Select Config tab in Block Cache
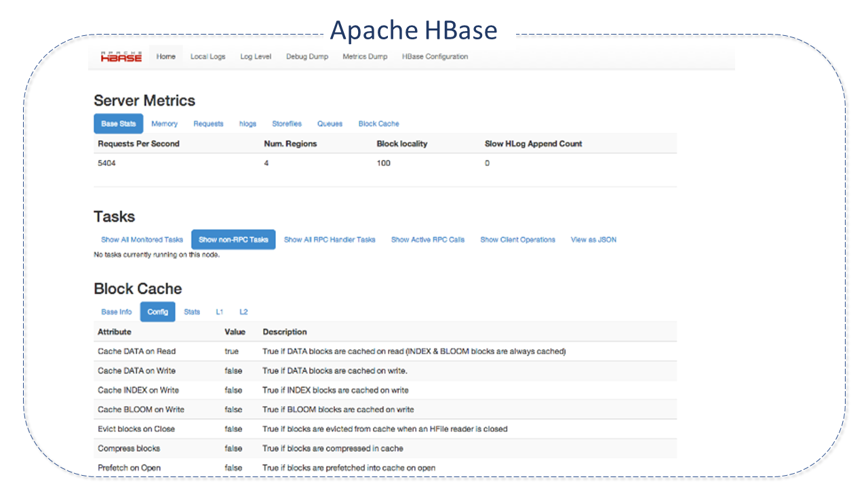This screenshot has width=868, height=488. click(x=158, y=312)
